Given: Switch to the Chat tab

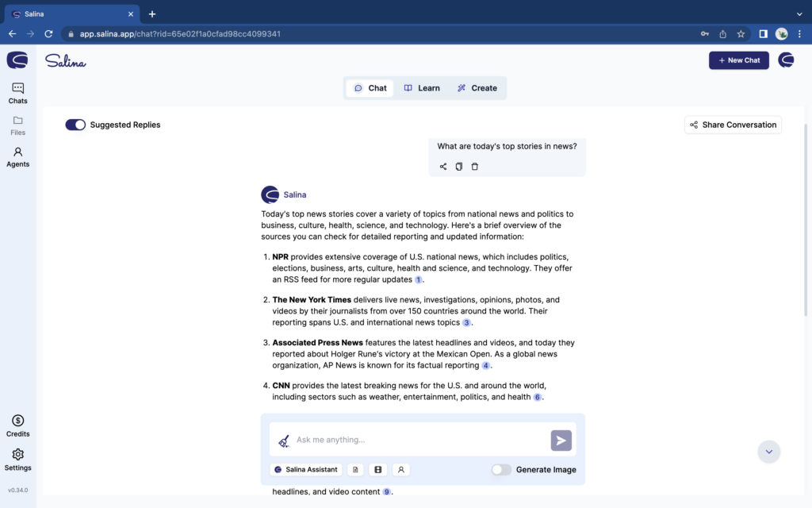Looking at the screenshot, I should click(370, 88).
